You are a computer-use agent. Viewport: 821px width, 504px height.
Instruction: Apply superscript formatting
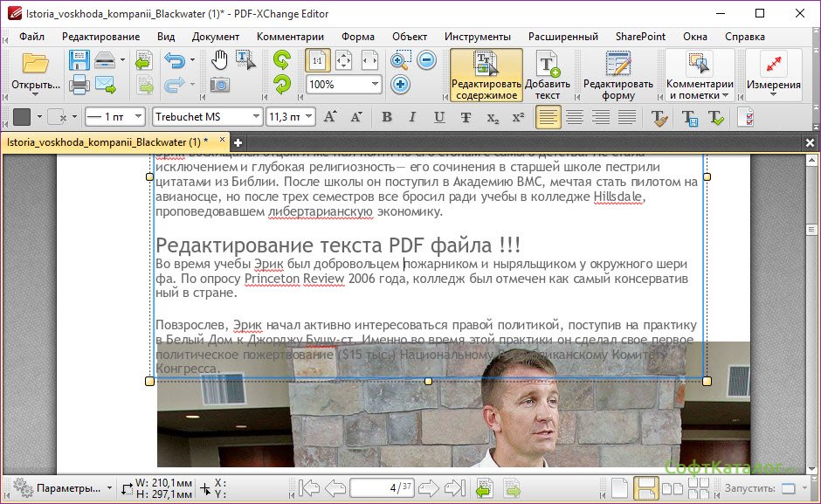[x=518, y=117]
